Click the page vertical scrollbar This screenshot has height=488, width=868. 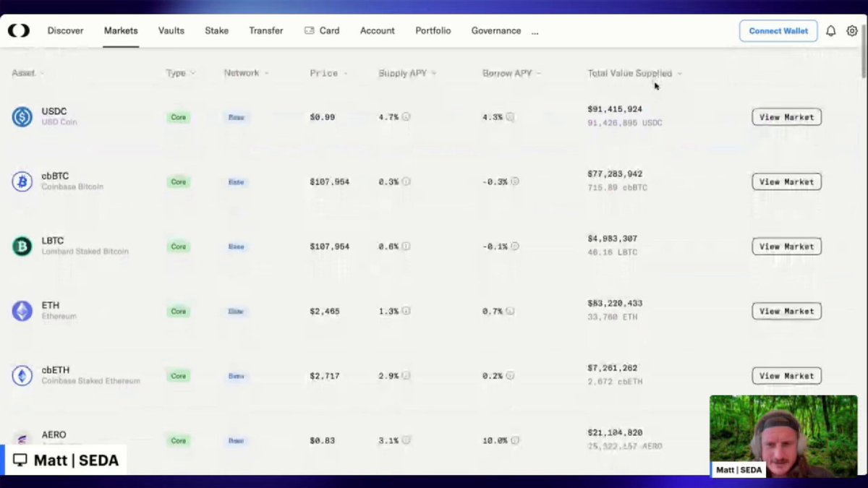(x=864, y=51)
